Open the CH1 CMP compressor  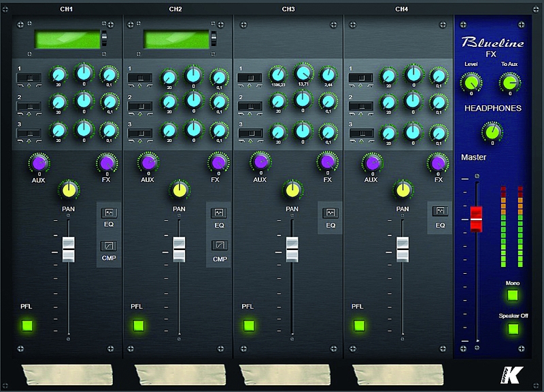coord(109,246)
